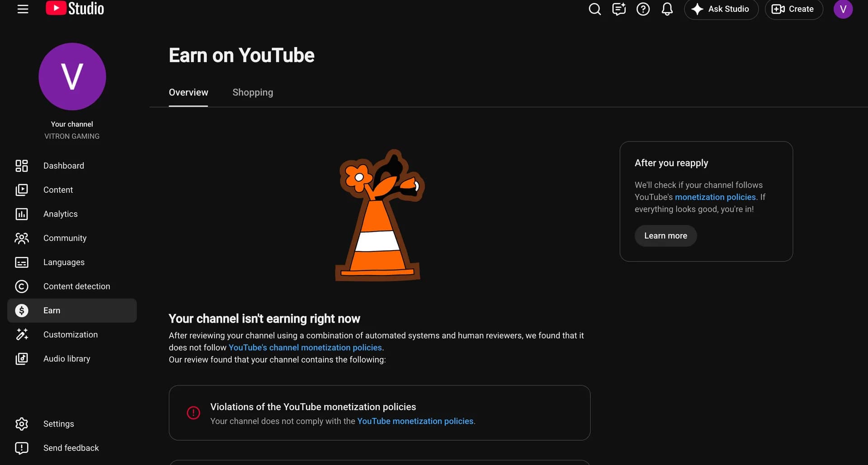This screenshot has height=465, width=868.
Task: Click the YouTube Studio logo
Action: 75,9
